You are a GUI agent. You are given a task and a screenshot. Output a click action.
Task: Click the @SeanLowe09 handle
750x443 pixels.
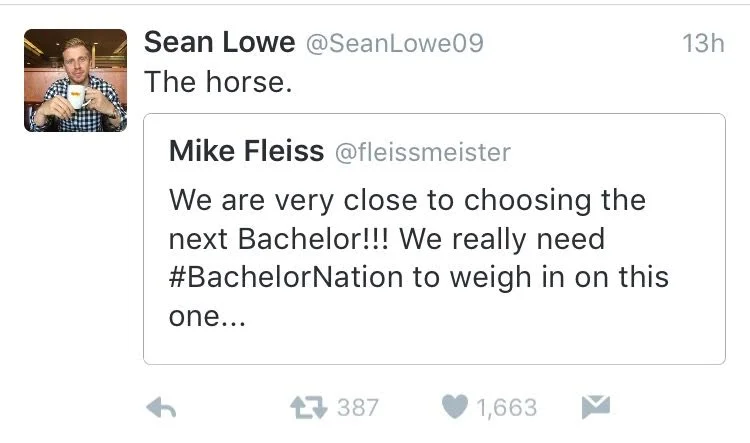coord(393,44)
